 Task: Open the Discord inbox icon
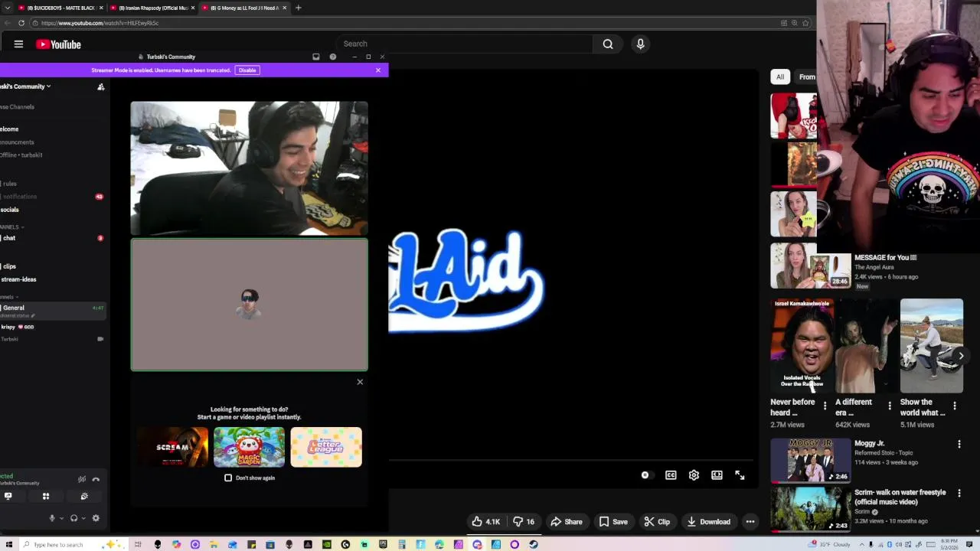pyautogui.click(x=316, y=57)
